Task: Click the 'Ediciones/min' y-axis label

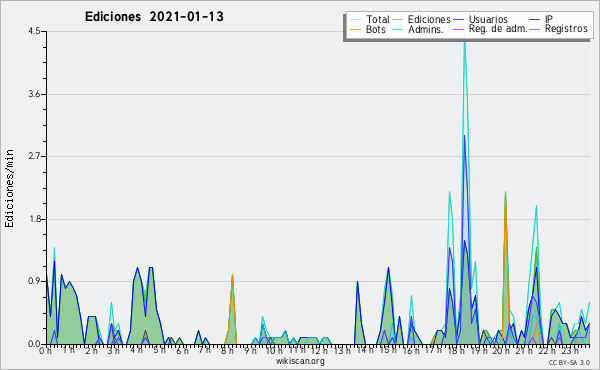Action: tap(9, 188)
